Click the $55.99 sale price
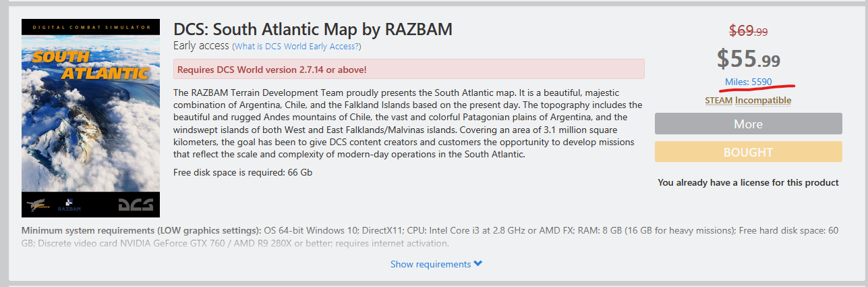 [748, 59]
